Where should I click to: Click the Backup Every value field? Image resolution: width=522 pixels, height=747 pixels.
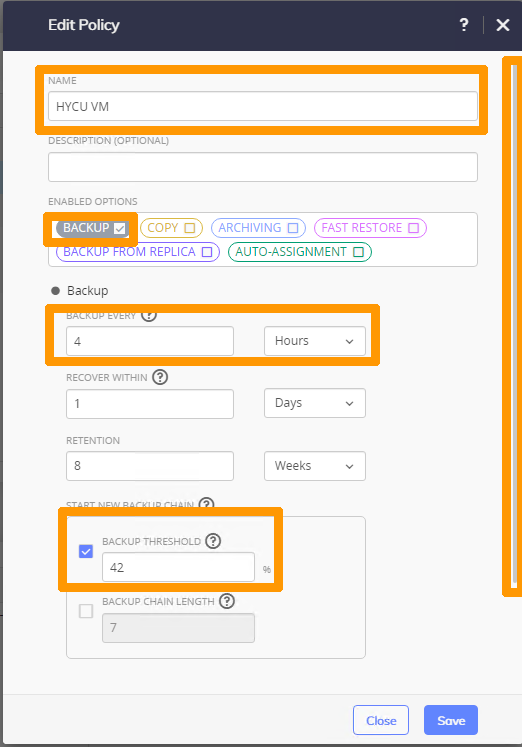(150, 341)
